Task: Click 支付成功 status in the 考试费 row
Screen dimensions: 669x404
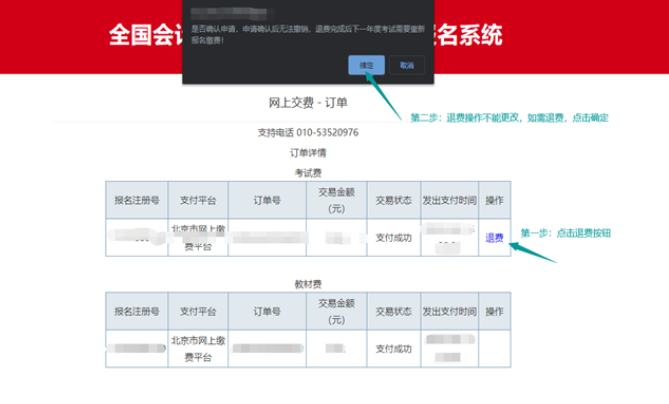Action: click(x=393, y=238)
